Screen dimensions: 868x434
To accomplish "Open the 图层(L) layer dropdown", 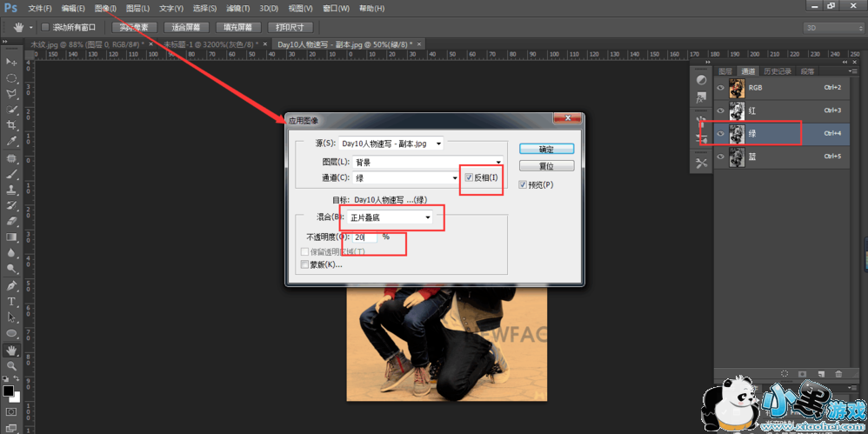I will pos(427,162).
